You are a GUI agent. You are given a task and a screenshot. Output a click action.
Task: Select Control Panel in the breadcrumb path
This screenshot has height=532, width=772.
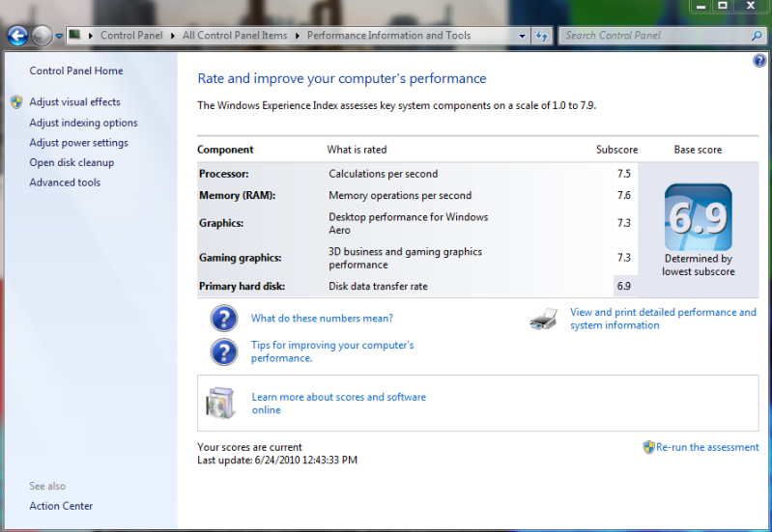[x=131, y=36]
